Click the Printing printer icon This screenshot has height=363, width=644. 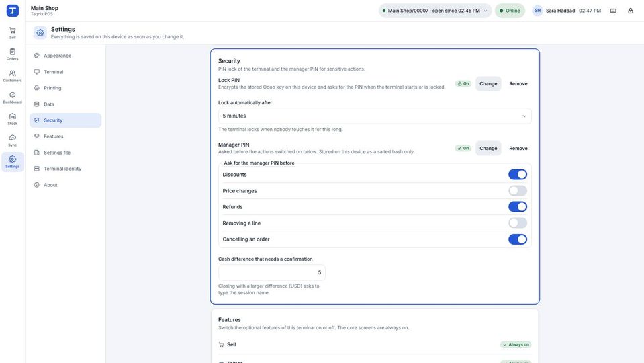[x=36, y=87]
